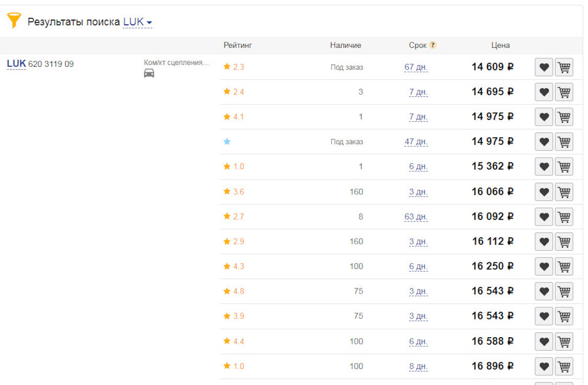
Task: Add the 16 588 ₽ offer to cart
Action: coord(564,341)
